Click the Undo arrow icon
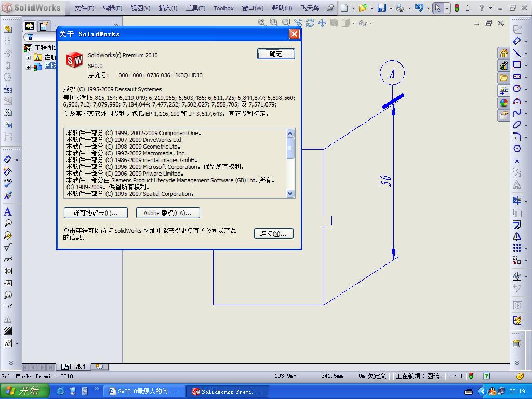The height and width of the screenshot is (399, 532). (x=419, y=7)
